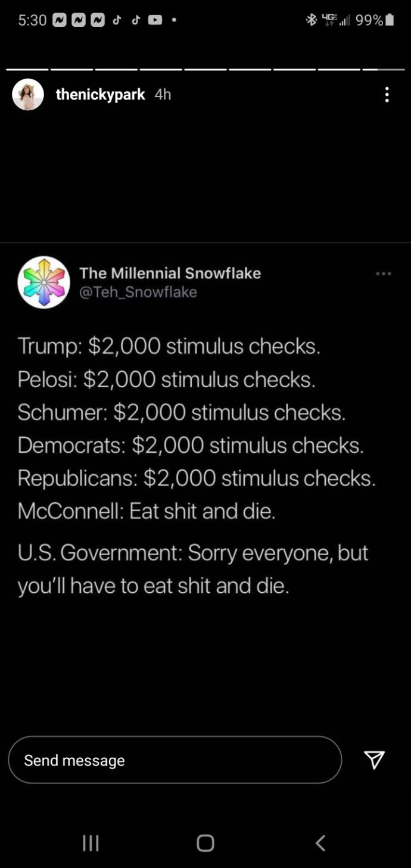Screen dimensions: 411x868
Task: Open Android recent apps button
Action: pos(91,842)
